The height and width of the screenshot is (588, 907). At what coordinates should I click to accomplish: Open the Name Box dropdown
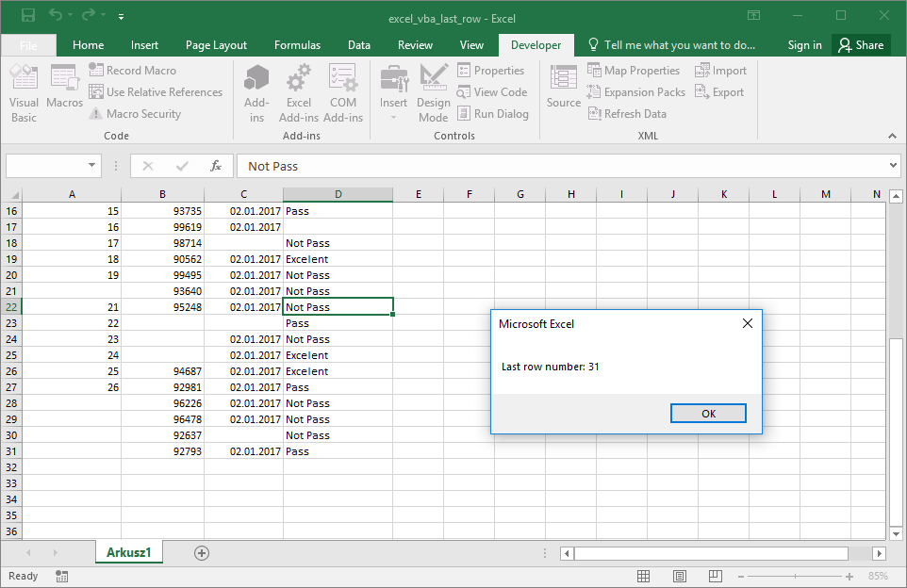point(90,165)
